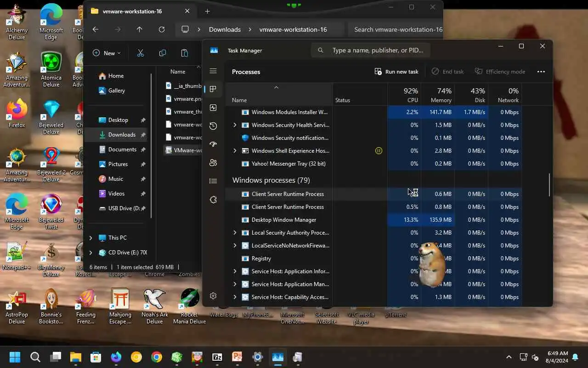This screenshot has width=588, height=368.
Task: Click the Copy icon in File Explorer
Action: click(163, 53)
